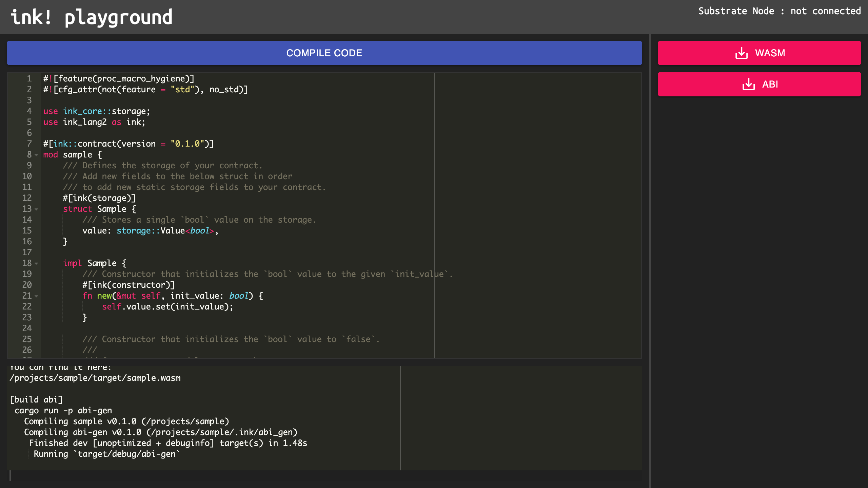Collapse the mod sample fold arrow
This screenshot has width=868, height=488.
coord(36,155)
